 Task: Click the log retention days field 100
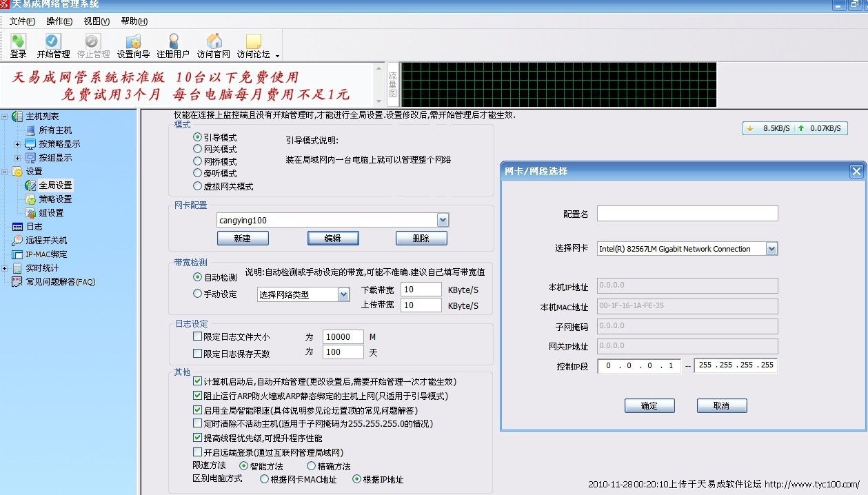pos(343,352)
